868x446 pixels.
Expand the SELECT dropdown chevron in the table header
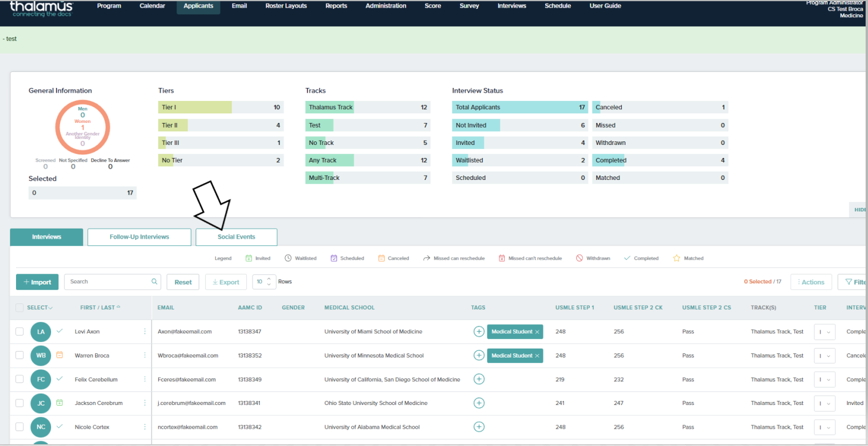(x=51, y=308)
